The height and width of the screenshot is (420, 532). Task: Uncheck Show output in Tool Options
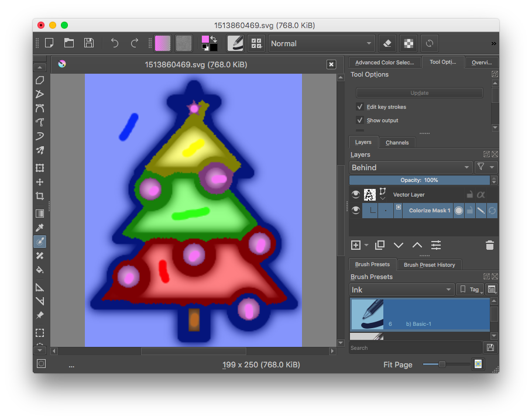pos(359,120)
